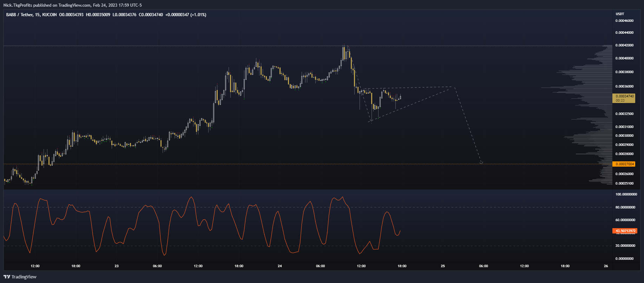Click the TradingView logo at the bottom
Screen dimensions: 644x283
20,277
